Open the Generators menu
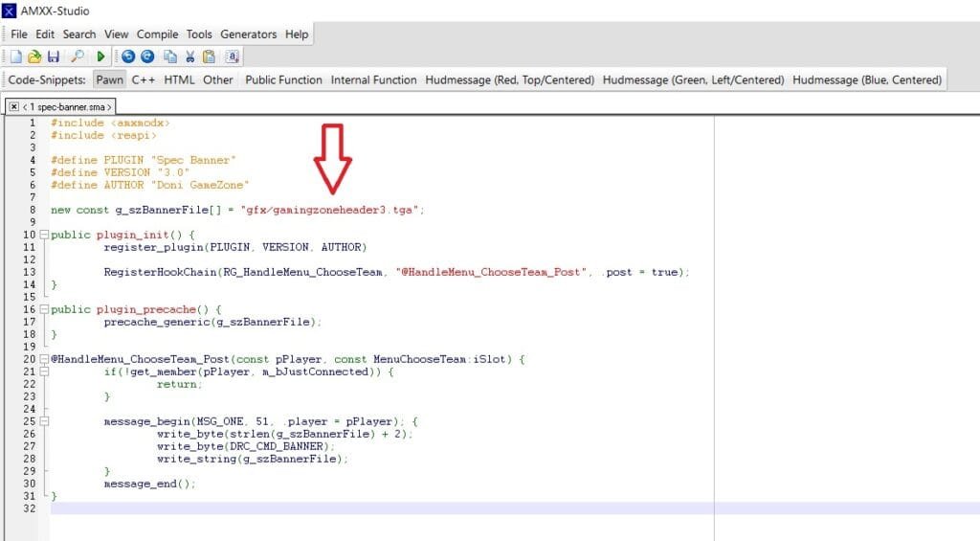 [x=248, y=34]
